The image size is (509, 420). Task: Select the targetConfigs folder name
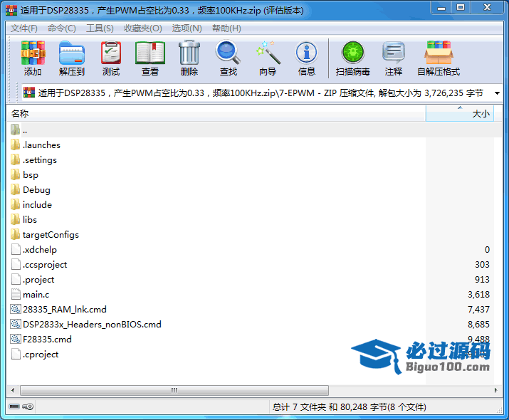coord(51,235)
